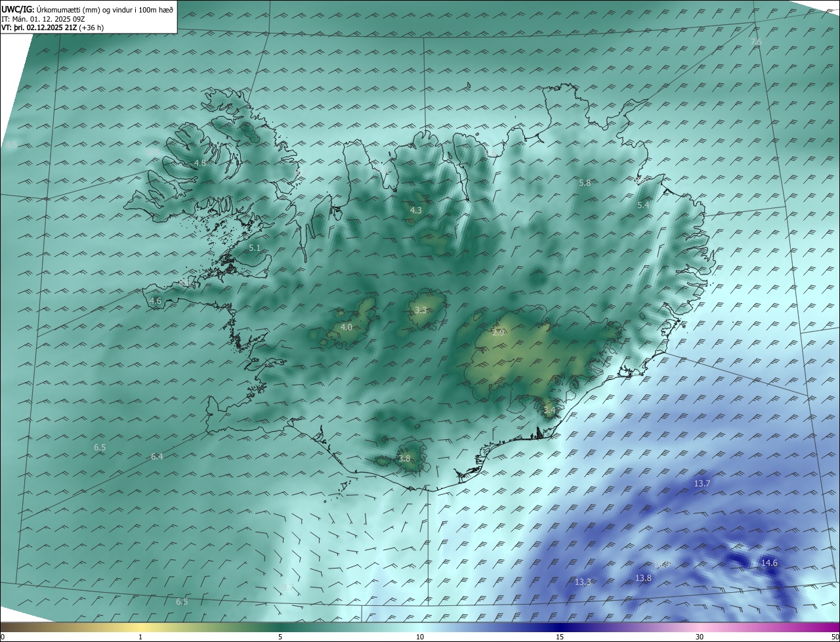Click the colorbar tick labeled 30
840x642 pixels.
click(700, 637)
